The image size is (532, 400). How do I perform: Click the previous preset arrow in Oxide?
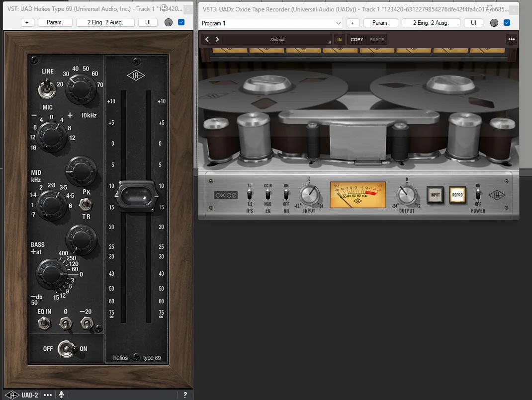coord(207,39)
